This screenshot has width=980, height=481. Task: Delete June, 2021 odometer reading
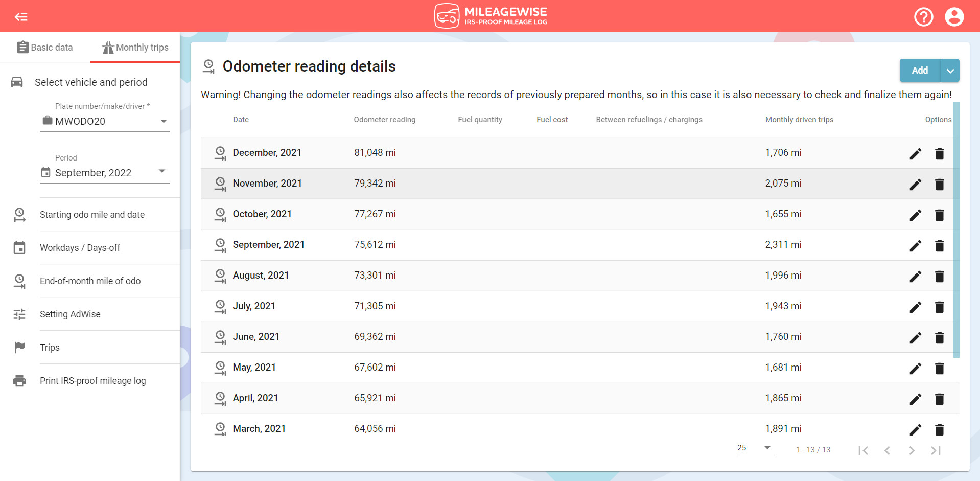coord(939,337)
